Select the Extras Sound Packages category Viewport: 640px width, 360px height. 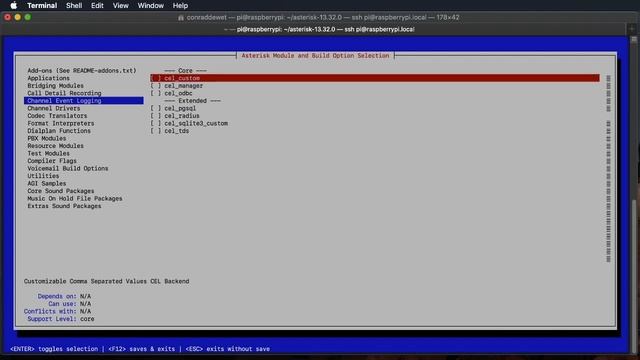point(64,206)
